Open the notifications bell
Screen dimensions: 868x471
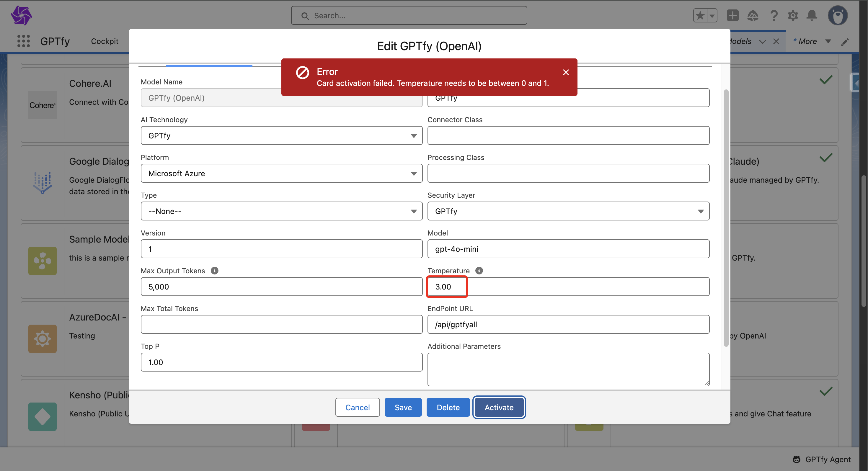(812, 16)
